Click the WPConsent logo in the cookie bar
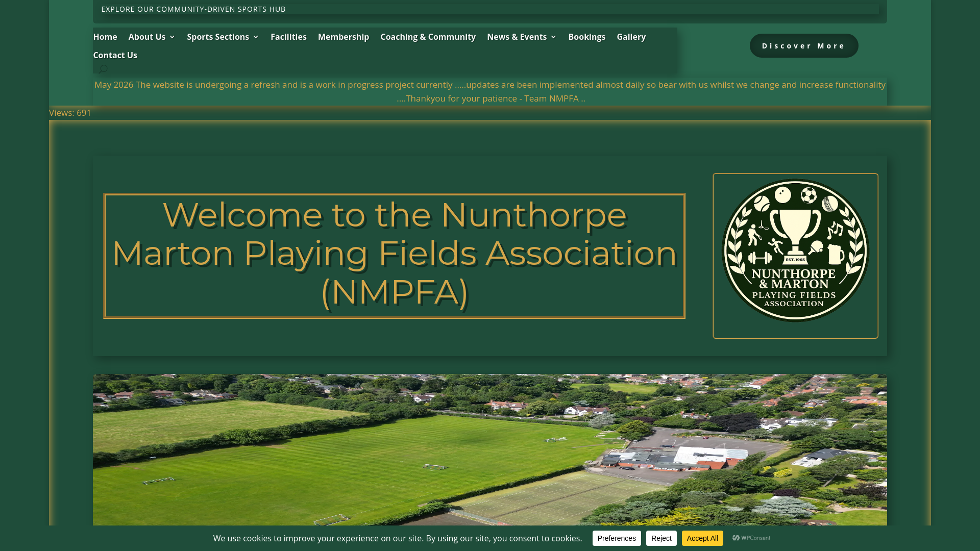Image resolution: width=980 pixels, height=551 pixels. [751, 538]
